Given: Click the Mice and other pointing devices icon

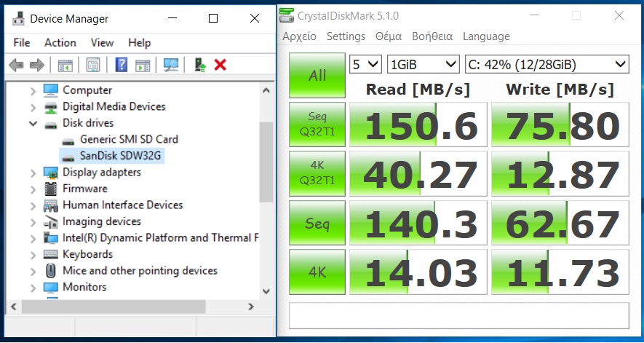Looking at the screenshot, I should click(x=50, y=271).
